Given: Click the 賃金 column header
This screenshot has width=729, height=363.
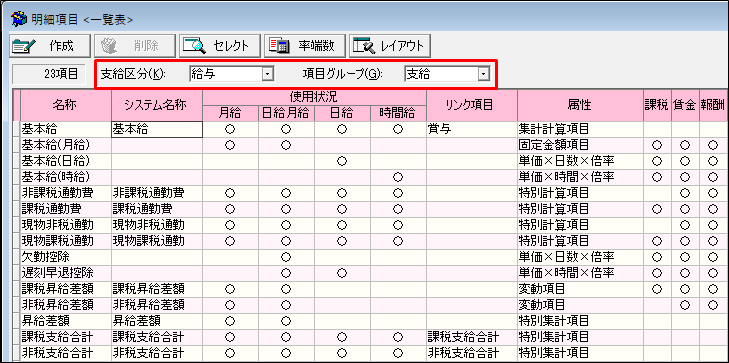Looking at the screenshot, I should [685, 106].
